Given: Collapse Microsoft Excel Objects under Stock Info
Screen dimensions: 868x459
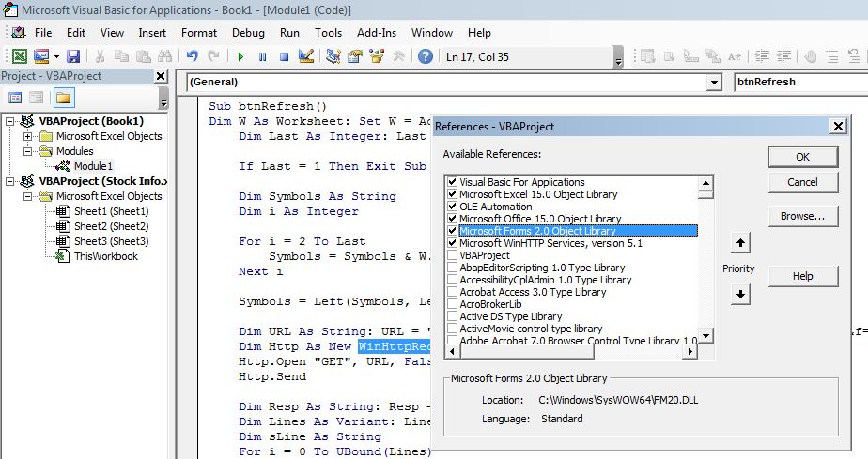Looking at the screenshot, I should pos(27,196).
